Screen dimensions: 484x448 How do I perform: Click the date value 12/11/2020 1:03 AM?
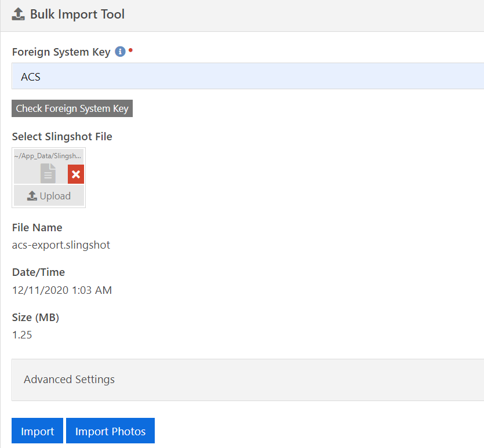click(x=62, y=290)
